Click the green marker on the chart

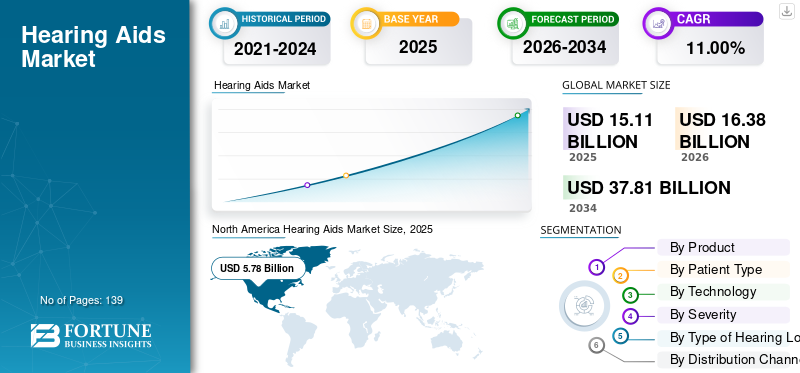click(x=517, y=115)
